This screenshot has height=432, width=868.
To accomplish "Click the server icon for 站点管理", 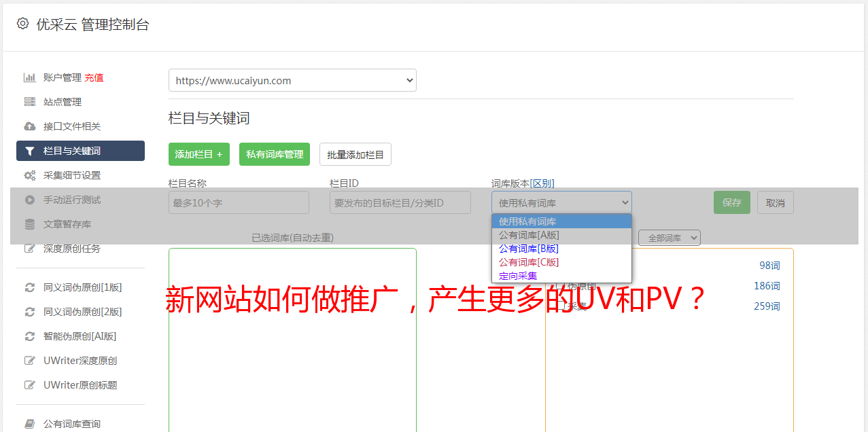I will pos(29,102).
